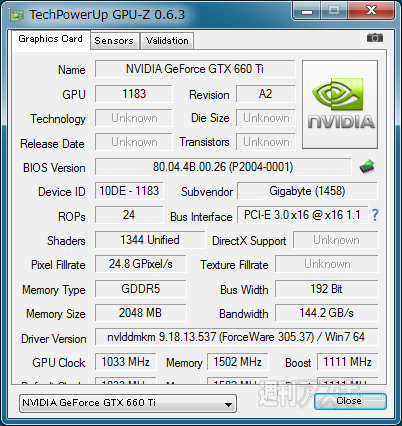Click the 'Pixel Fillrate' label

coord(58,265)
